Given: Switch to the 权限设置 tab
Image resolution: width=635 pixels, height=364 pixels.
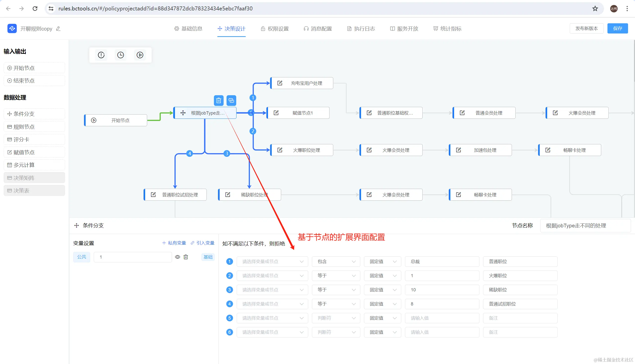Looking at the screenshot, I should [x=275, y=29].
